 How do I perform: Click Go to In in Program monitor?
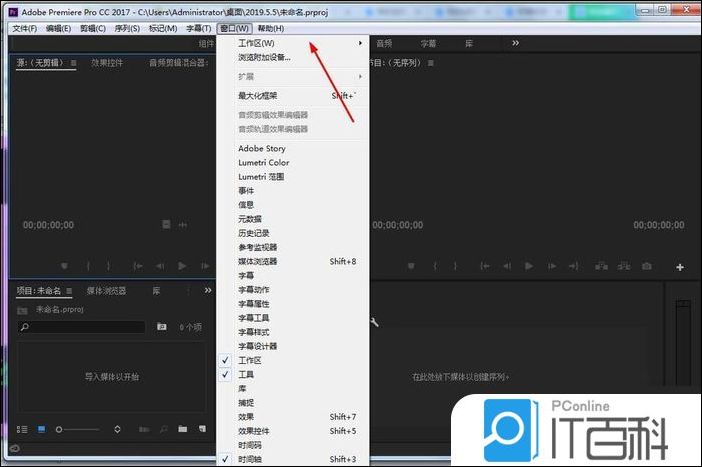coord(485,266)
